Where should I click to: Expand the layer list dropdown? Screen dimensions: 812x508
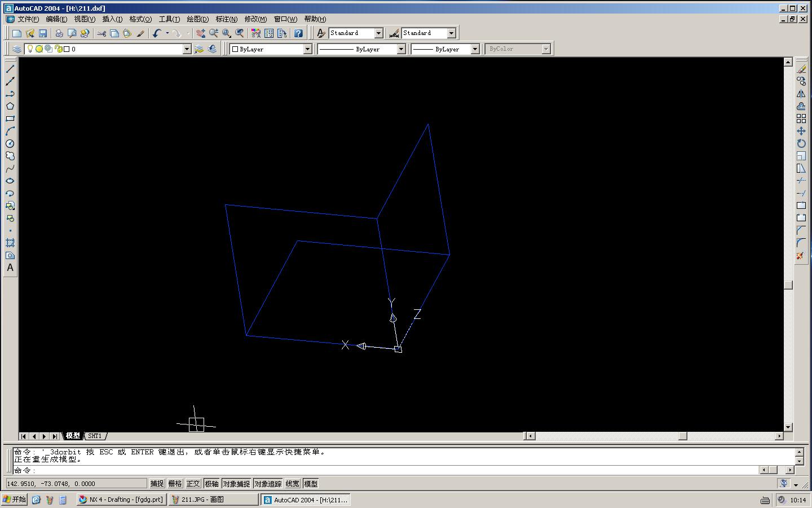pyautogui.click(x=187, y=49)
